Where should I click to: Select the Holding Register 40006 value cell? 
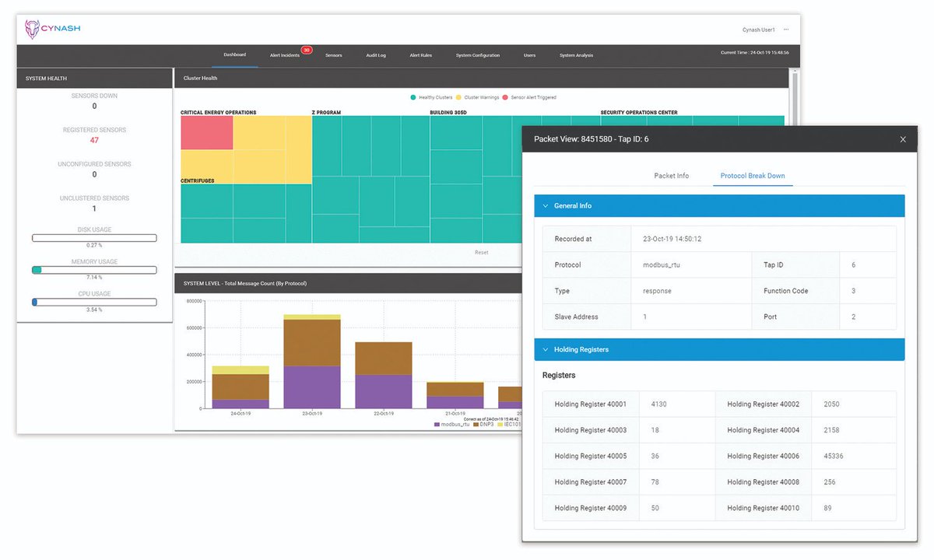(854, 456)
